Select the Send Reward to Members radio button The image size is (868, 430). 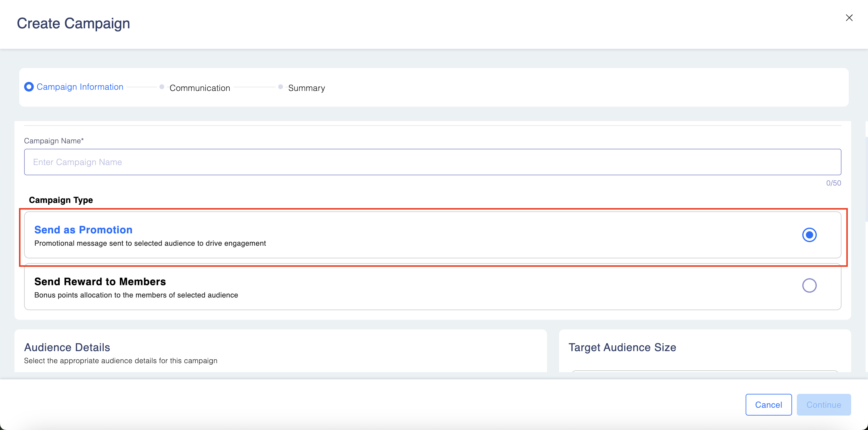tap(809, 285)
